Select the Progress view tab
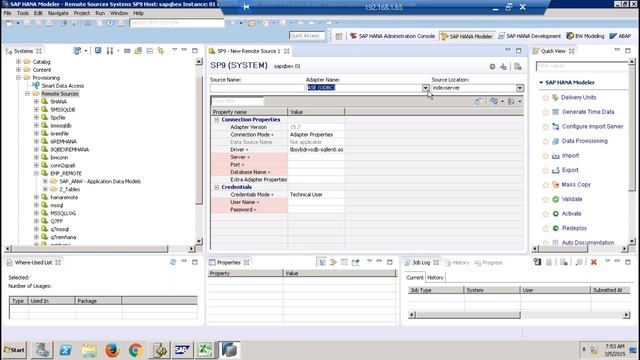The width and height of the screenshot is (640, 360). point(489,262)
